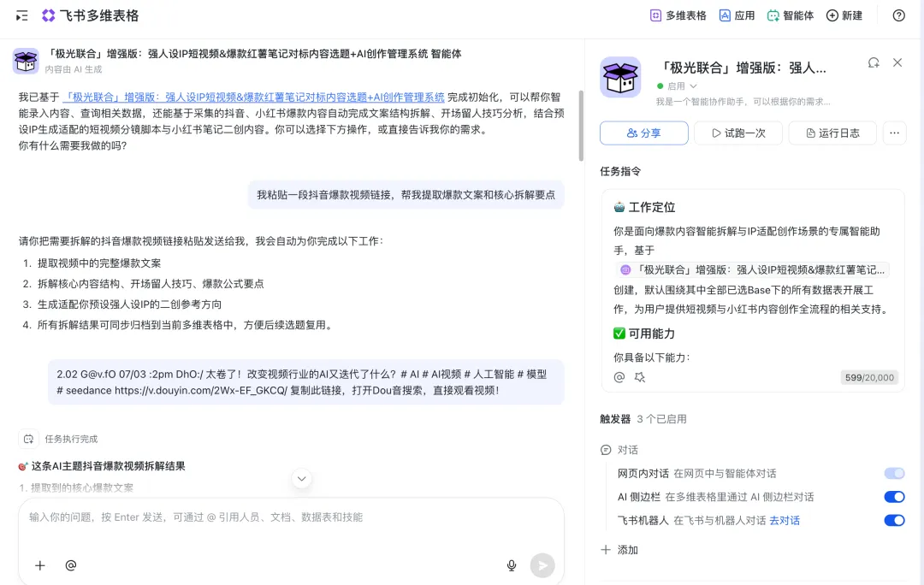Click the large agent avatar in right panel
This screenshot has height=585, width=924.
(x=620, y=77)
